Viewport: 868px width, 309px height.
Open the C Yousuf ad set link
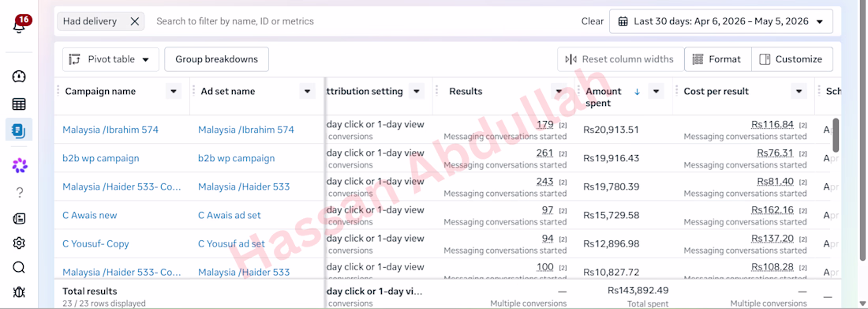231,243
